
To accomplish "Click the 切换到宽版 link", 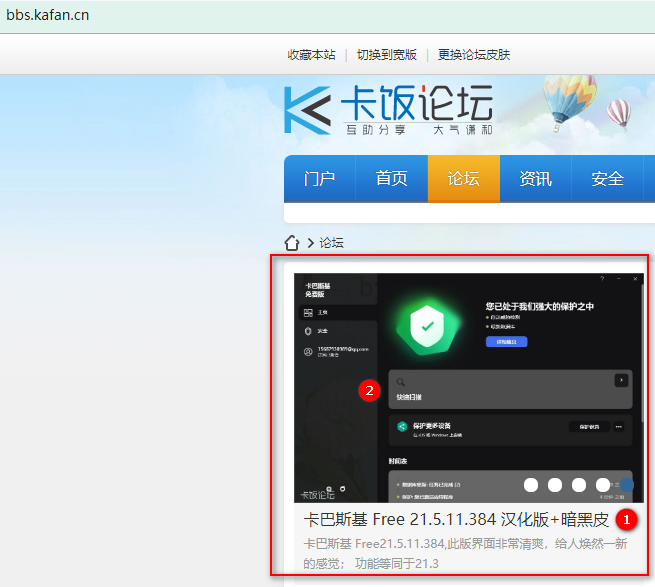I will (x=386, y=55).
